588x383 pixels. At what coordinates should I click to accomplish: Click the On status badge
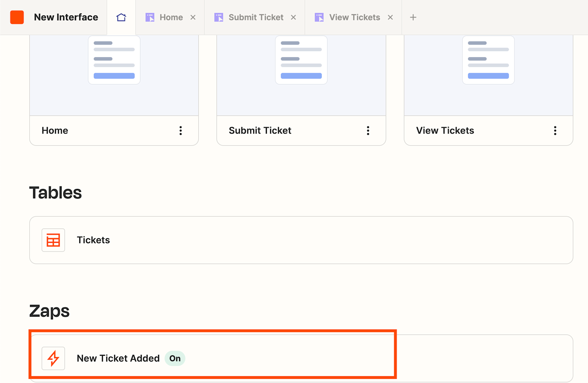tap(175, 358)
